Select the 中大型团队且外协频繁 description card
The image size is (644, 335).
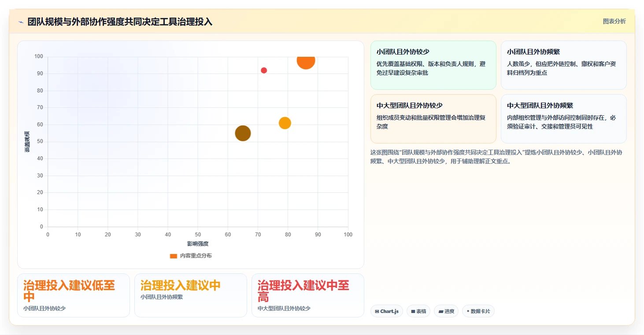pyautogui.click(x=564, y=119)
